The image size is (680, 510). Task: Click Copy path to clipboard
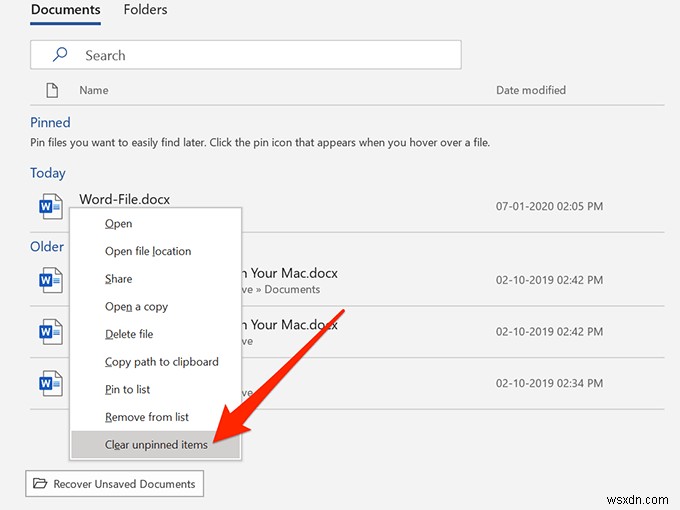click(x=162, y=362)
